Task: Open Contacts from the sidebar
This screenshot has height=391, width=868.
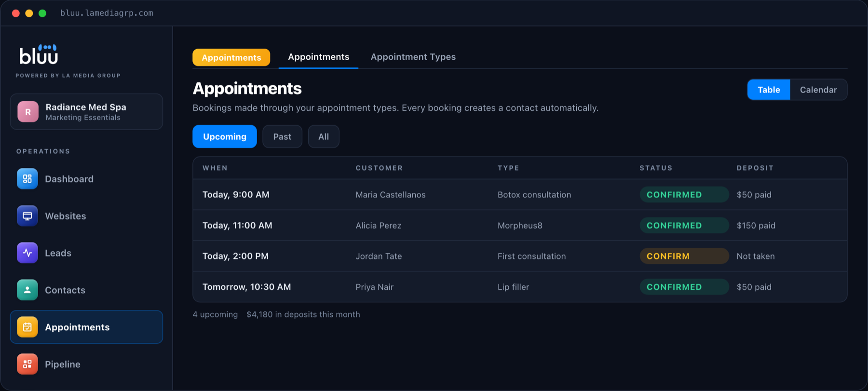Action: pyautogui.click(x=65, y=290)
